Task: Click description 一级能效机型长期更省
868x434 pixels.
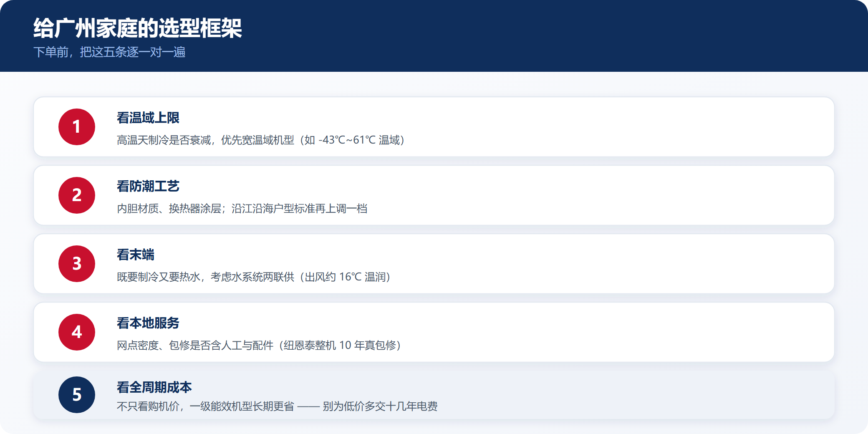Action: [x=277, y=406]
